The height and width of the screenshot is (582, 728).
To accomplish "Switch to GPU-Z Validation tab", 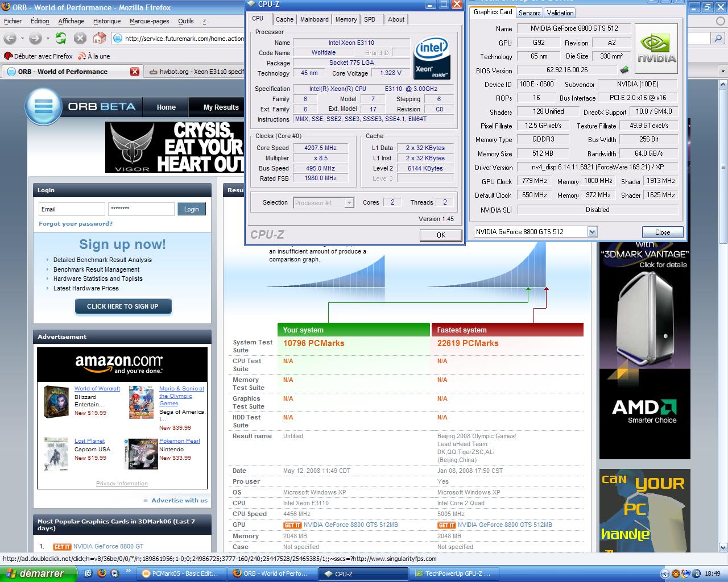I will [x=560, y=13].
